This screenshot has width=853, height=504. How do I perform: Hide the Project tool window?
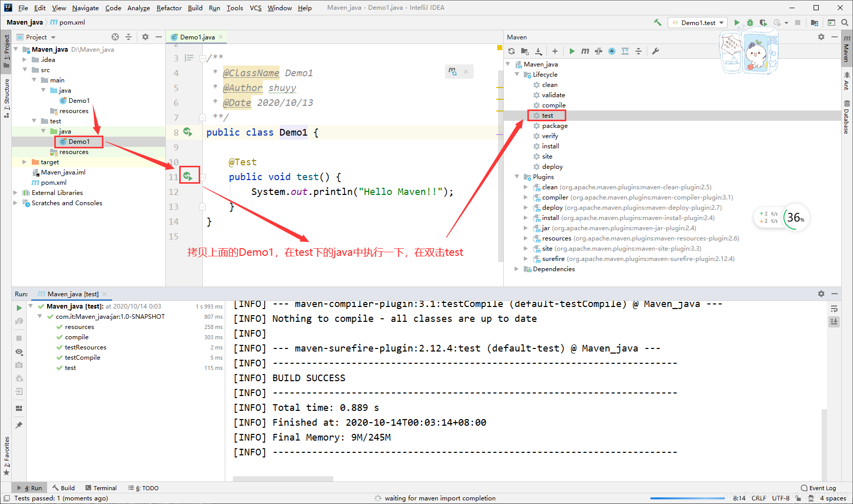pyautogui.click(x=159, y=37)
